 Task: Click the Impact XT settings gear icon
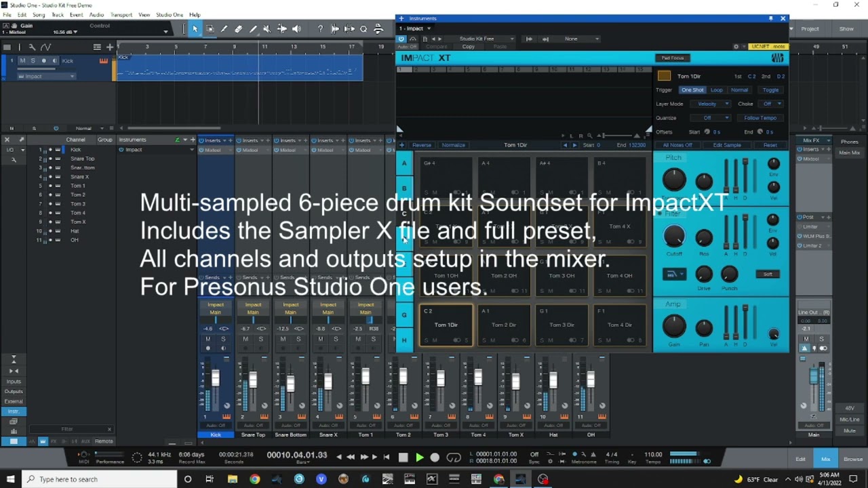(x=736, y=47)
